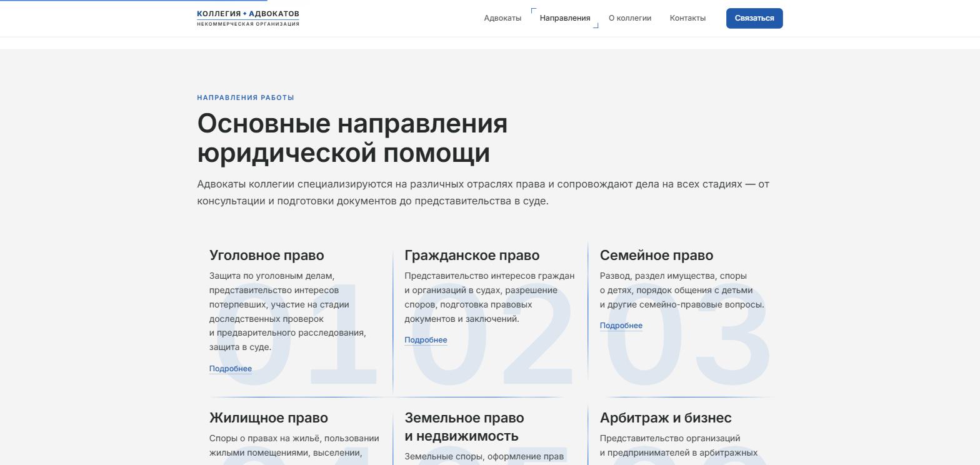Click the Арбитраж и бизнес heading
Viewport: 980px width, 465px height.
(x=666, y=417)
